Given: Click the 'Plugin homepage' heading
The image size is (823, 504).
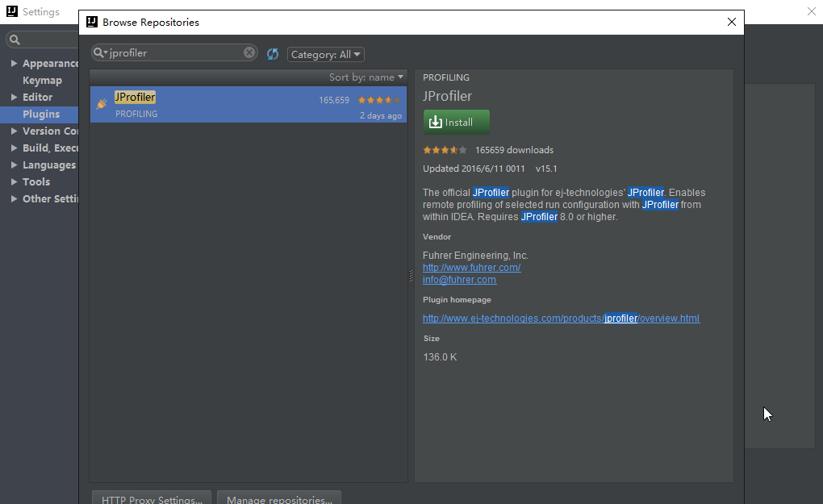Looking at the screenshot, I should (x=457, y=300).
